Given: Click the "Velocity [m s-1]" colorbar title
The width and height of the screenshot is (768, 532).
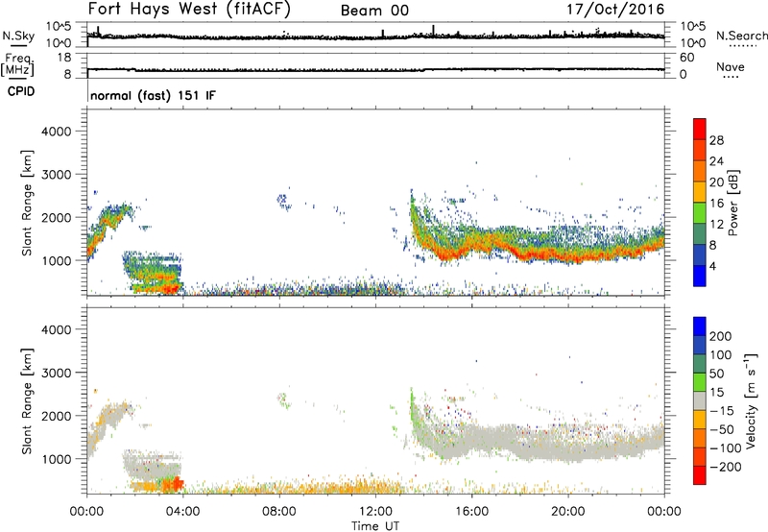Looking at the screenshot, I should 752,400.
